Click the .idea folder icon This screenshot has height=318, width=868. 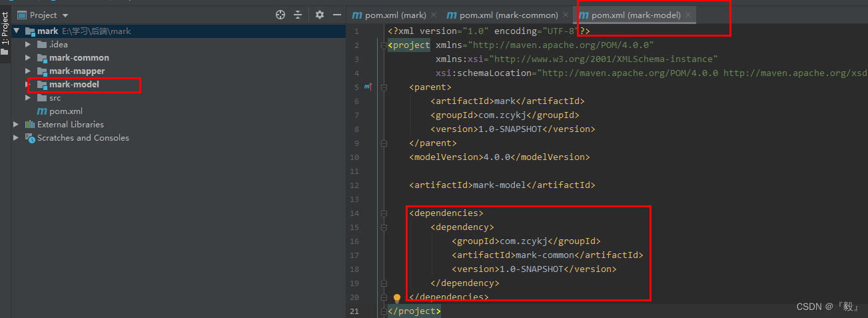coord(43,45)
